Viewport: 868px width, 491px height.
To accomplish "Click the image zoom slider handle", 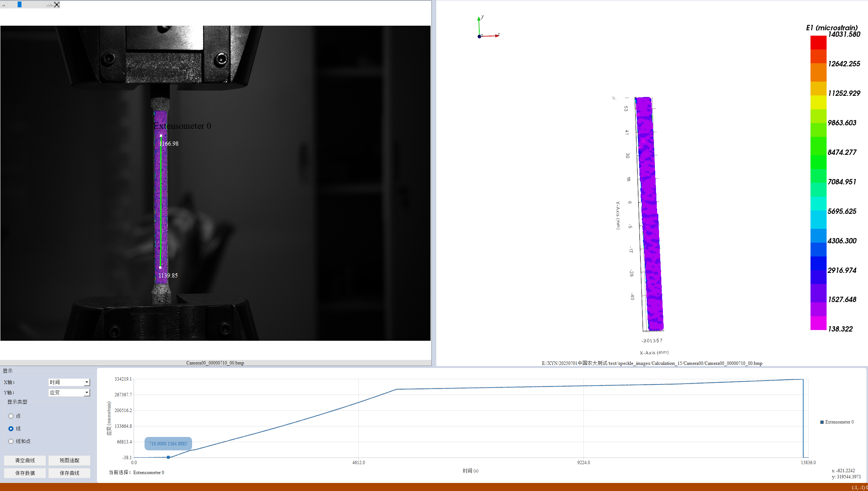I will 20,5.
